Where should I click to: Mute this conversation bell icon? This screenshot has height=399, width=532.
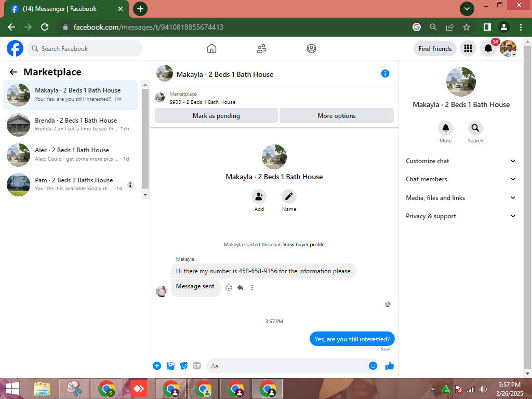tap(445, 128)
